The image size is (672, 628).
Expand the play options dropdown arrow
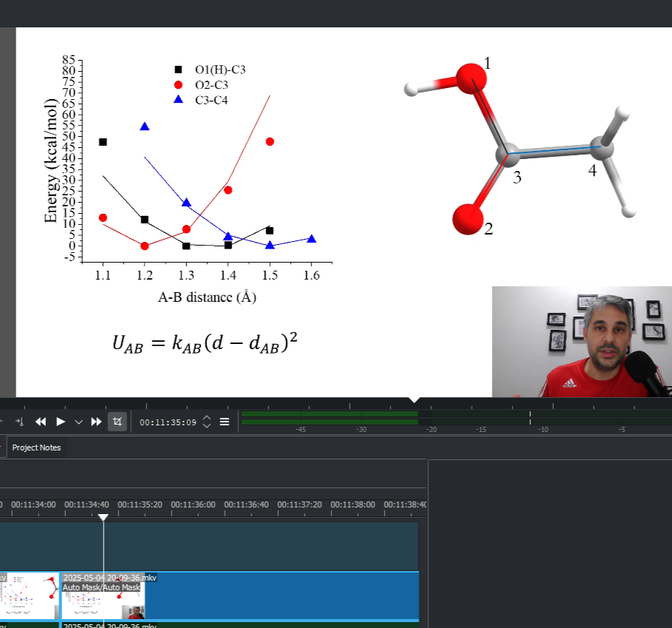[x=78, y=422]
